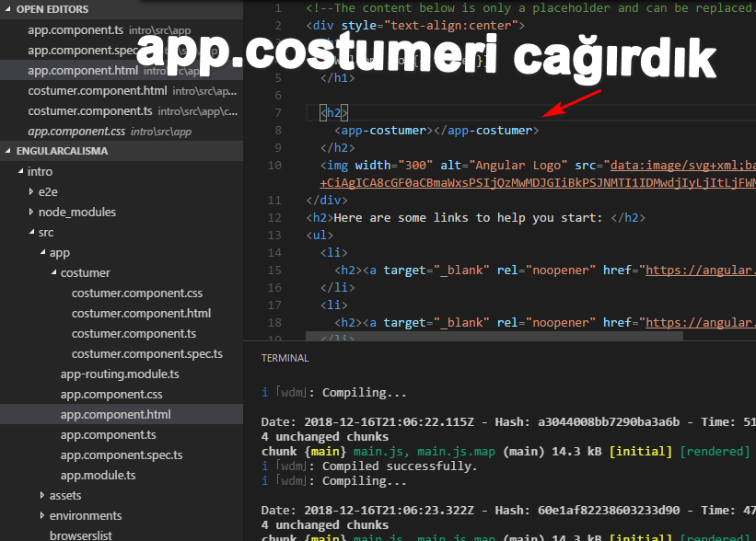Select the e2e folder label
The width and height of the screenshot is (756, 541).
[x=48, y=191]
